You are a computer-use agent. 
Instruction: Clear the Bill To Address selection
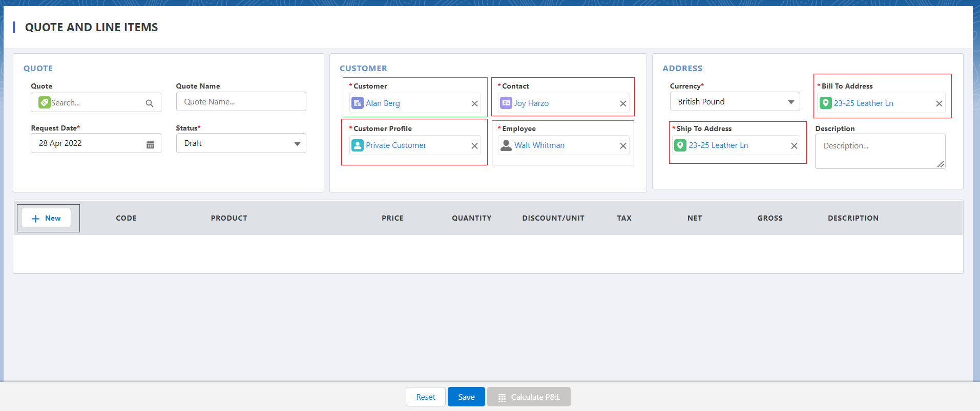pos(939,103)
